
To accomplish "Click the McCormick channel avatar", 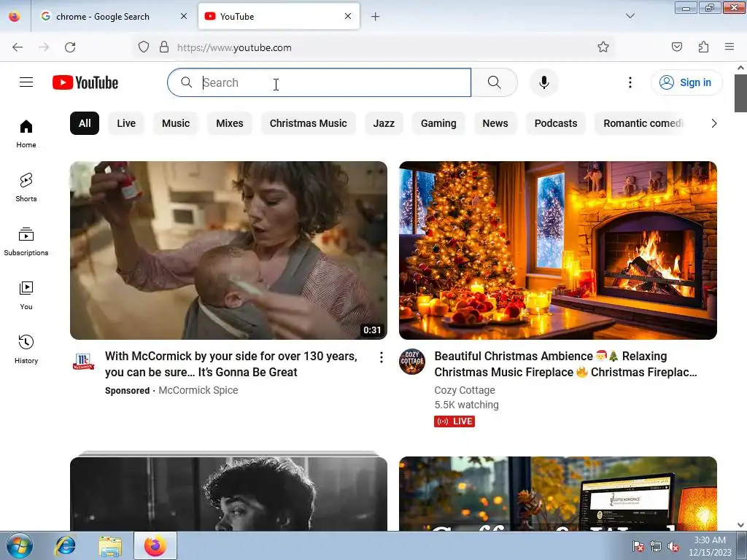I will coord(83,362).
